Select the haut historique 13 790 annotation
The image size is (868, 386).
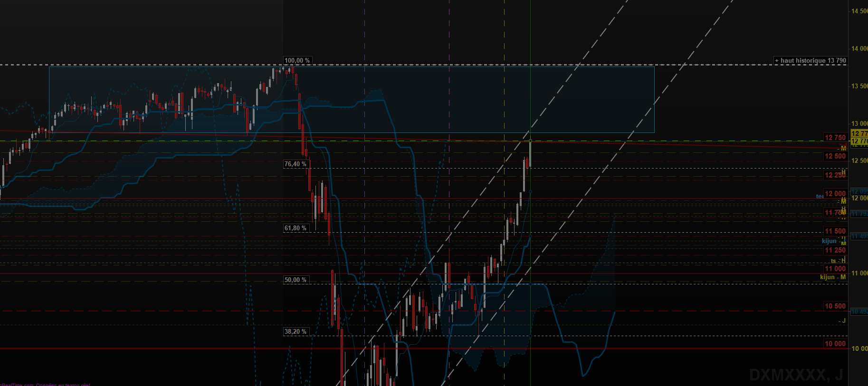click(811, 60)
